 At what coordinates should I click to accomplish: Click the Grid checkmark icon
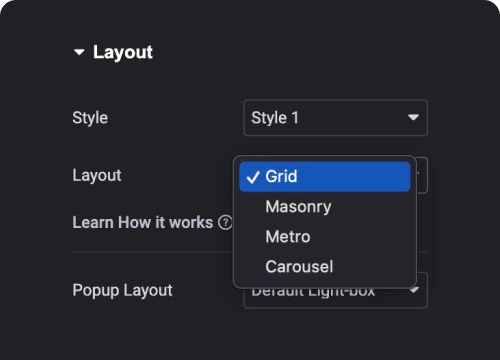point(253,177)
